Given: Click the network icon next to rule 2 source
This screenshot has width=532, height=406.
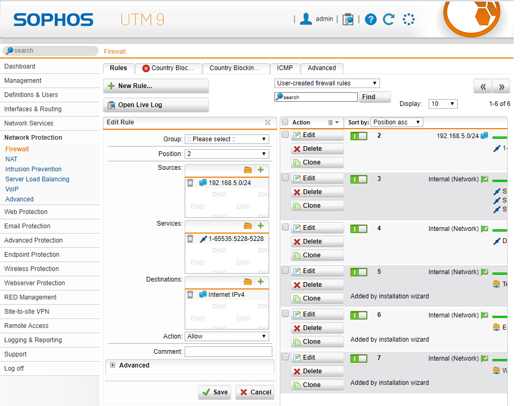Looking at the screenshot, I should (484, 136).
